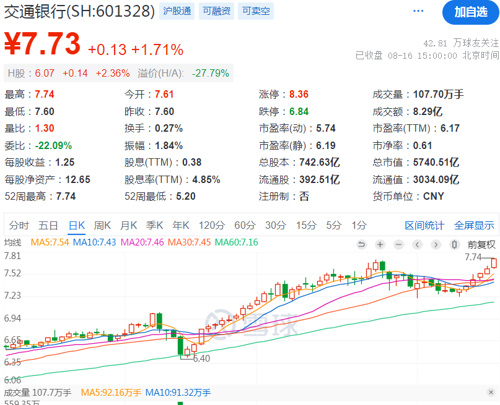The width and height of the screenshot is (500, 405).
Task: Click the 跌停 value 6.84
Action: pos(299,111)
